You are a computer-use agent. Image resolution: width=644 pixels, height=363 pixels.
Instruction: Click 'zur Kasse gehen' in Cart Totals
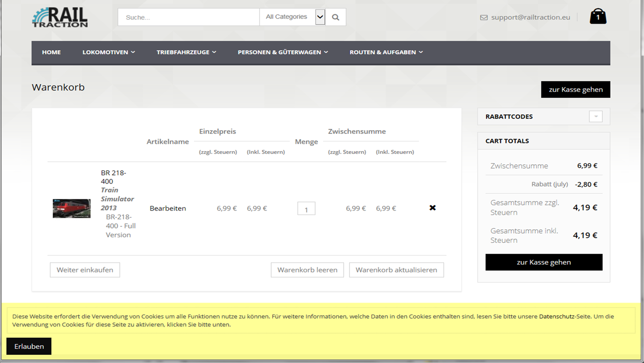click(544, 262)
